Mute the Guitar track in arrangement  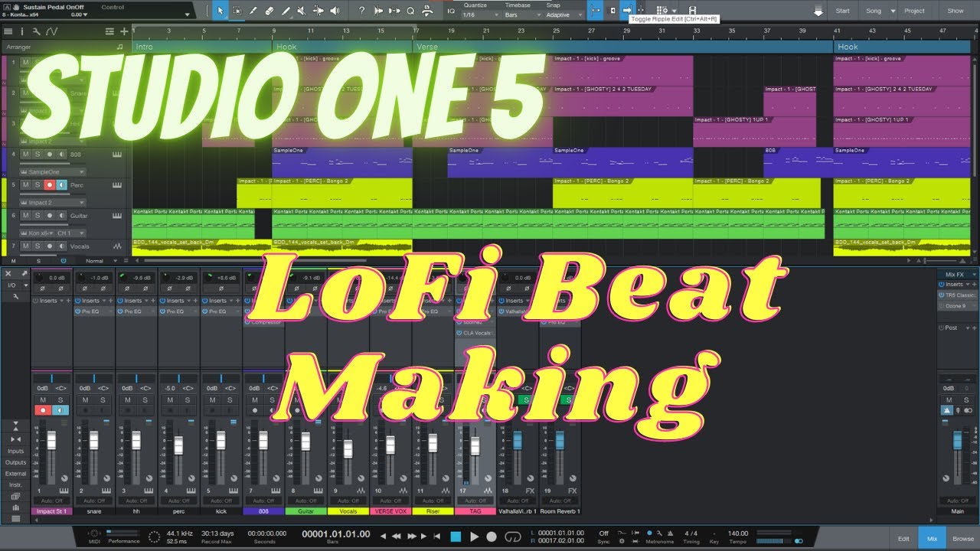point(25,216)
